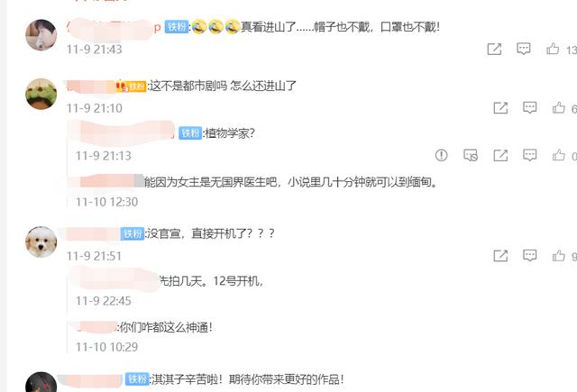Give a thumbs-up to 植物学家 reply
This screenshot has height=392, width=577.
559,155
